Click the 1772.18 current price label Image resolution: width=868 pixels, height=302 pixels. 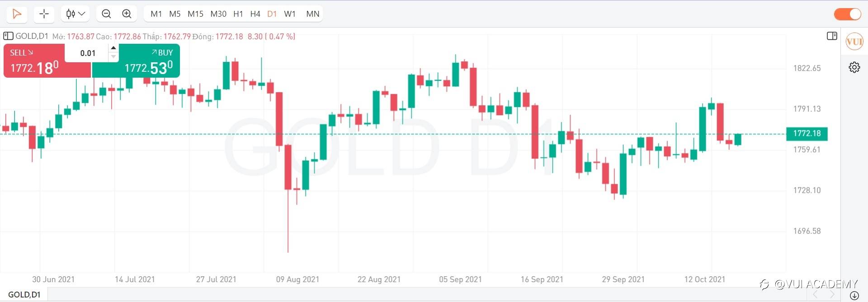(x=807, y=133)
